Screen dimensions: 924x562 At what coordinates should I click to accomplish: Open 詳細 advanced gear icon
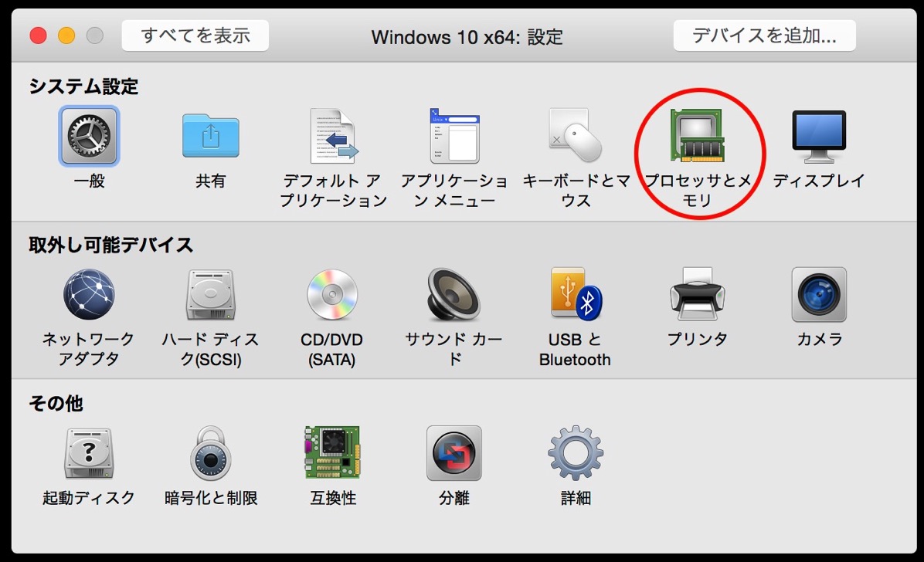click(x=576, y=453)
